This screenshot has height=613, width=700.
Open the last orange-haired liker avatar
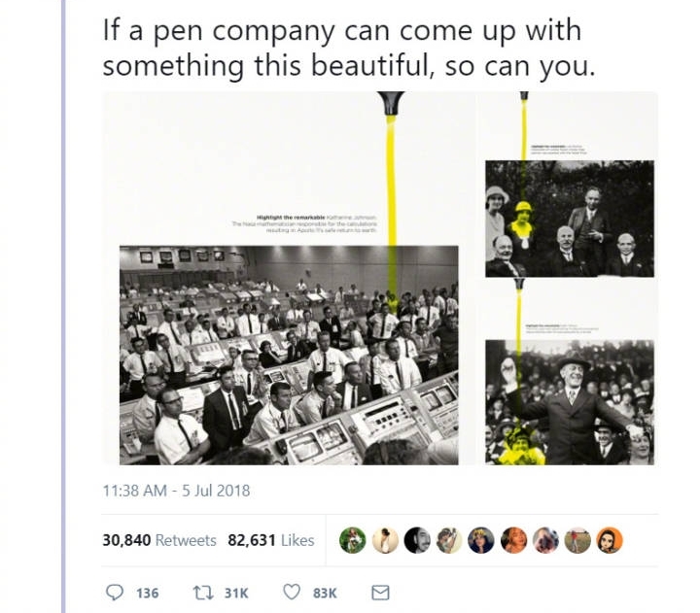coord(610,540)
